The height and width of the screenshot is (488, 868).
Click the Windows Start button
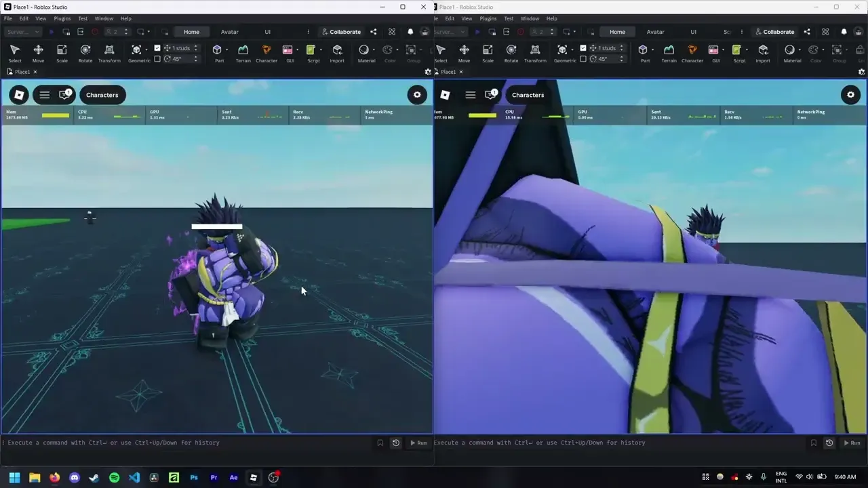(x=14, y=477)
